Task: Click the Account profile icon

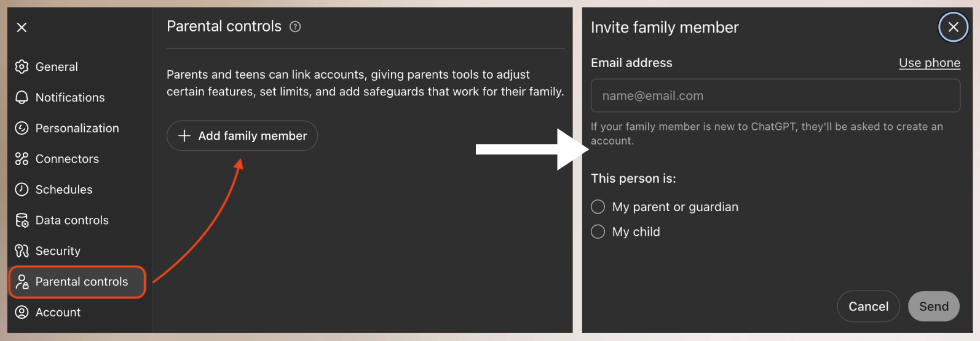Action: (x=22, y=312)
